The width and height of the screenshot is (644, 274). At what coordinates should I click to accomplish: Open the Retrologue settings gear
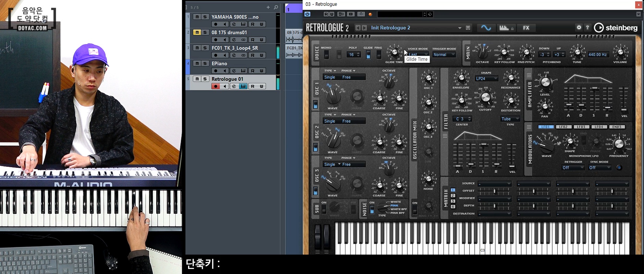tap(579, 28)
